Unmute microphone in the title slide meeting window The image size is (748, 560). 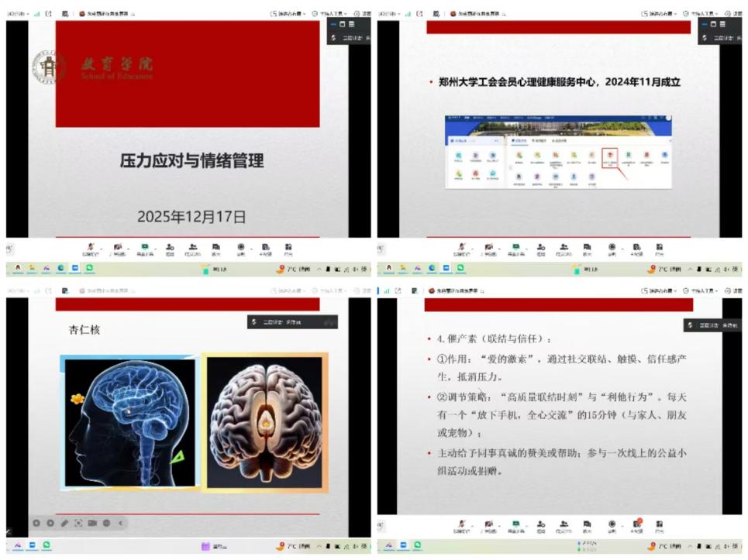[91, 247]
